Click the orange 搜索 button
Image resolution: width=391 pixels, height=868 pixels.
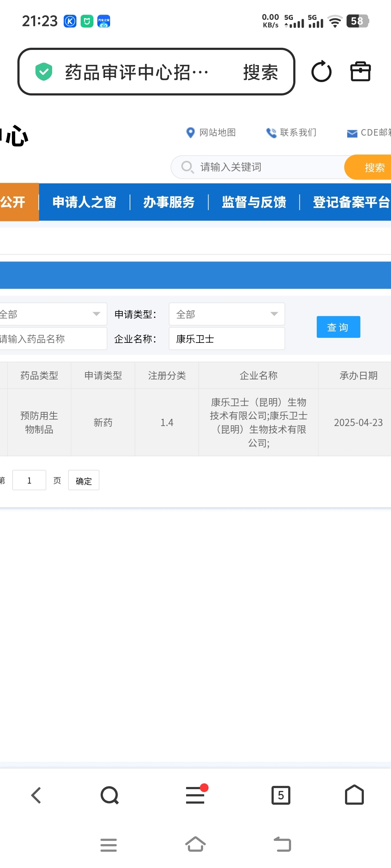point(368,167)
